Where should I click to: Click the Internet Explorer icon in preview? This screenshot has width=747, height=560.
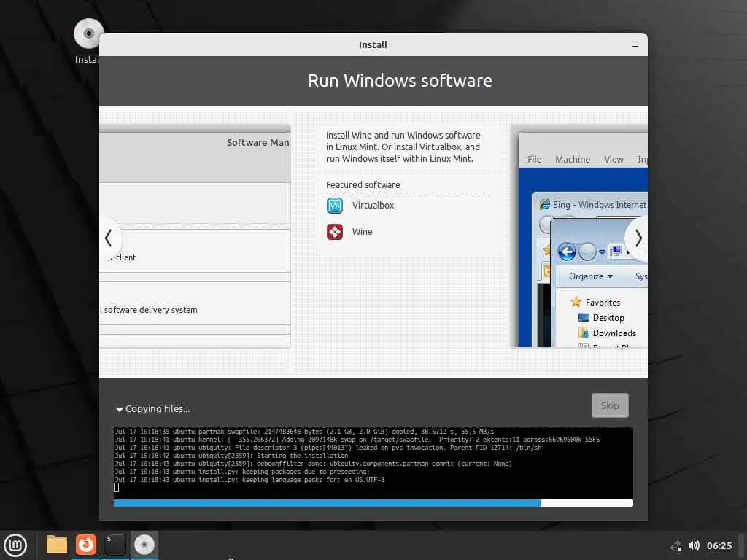coord(544,204)
